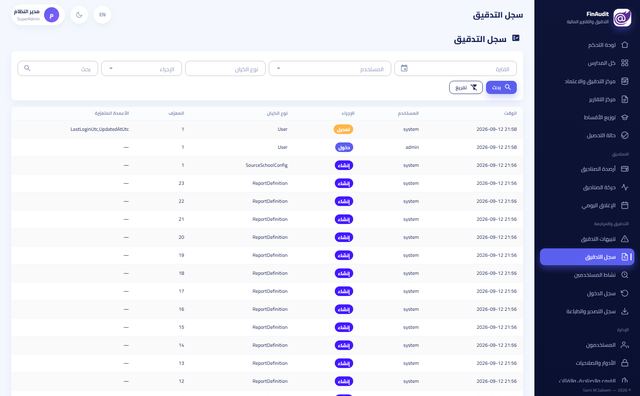Open كل المدارس via the grid icon

click(x=624, y=63)
